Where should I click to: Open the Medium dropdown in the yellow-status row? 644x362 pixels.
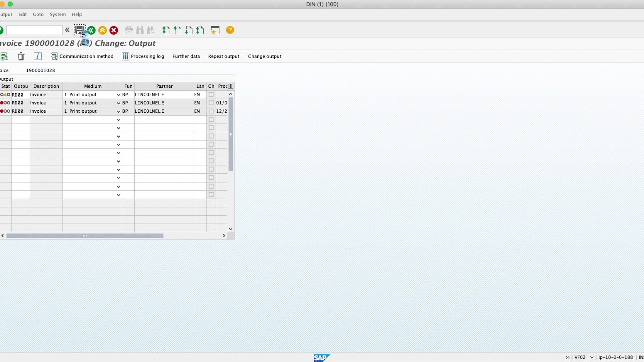point(118,95)
